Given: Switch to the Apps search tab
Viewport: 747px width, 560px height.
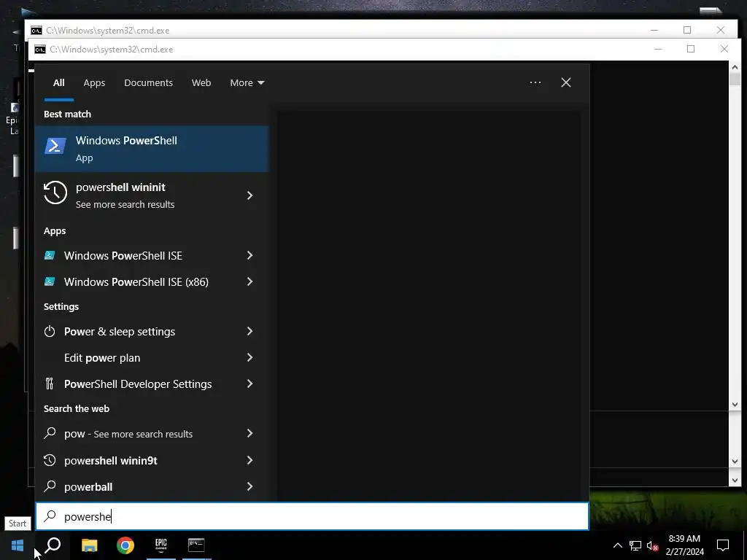Looking at the screenshot, I should [94, 83].
